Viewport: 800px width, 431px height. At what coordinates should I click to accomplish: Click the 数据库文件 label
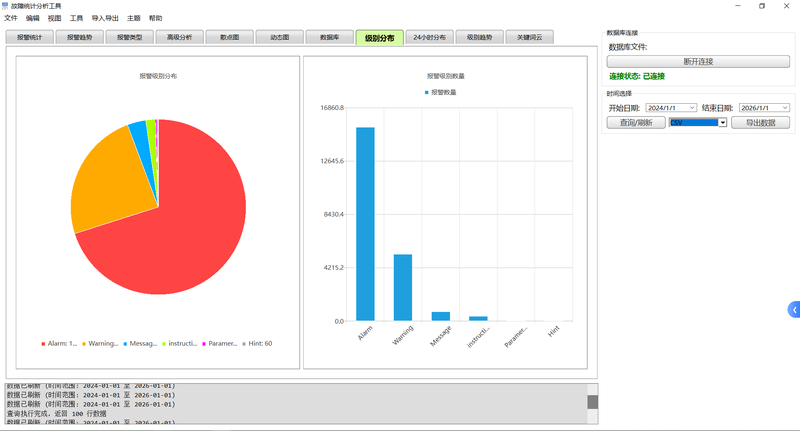click(628, 47)
